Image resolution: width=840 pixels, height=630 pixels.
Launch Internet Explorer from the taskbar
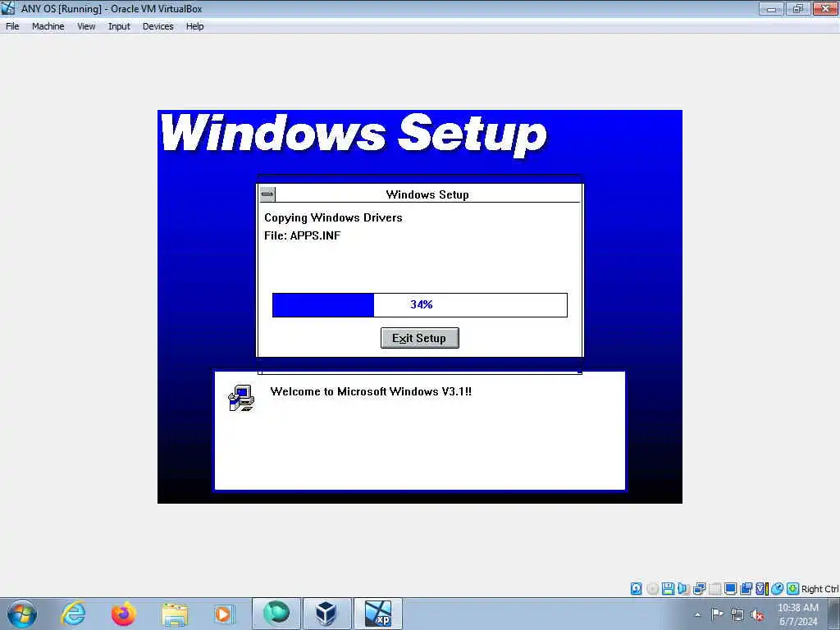click(73, 614)
